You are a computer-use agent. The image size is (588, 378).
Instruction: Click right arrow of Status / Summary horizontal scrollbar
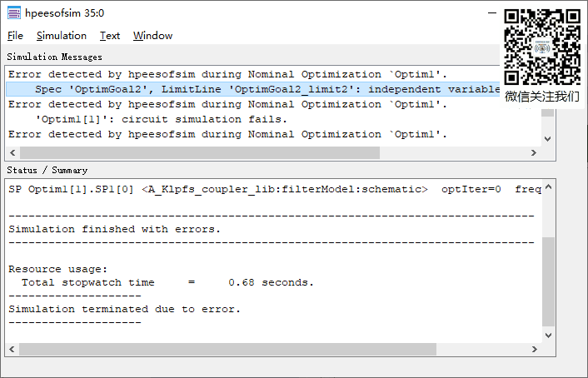535,349
